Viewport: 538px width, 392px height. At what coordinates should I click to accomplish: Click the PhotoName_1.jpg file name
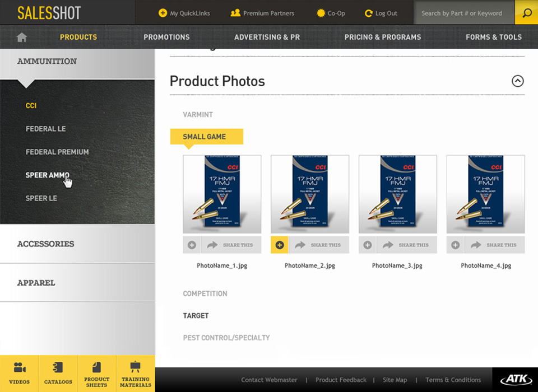click(222, 265)
